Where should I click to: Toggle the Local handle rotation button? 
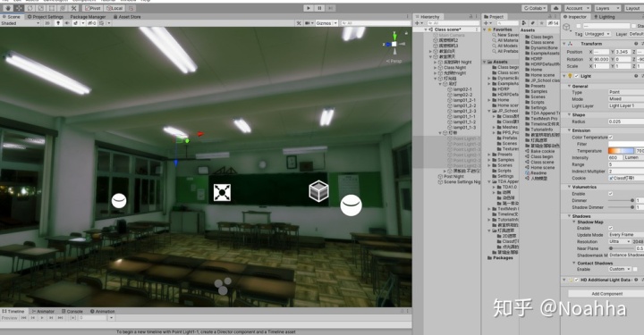pos(114,8)
